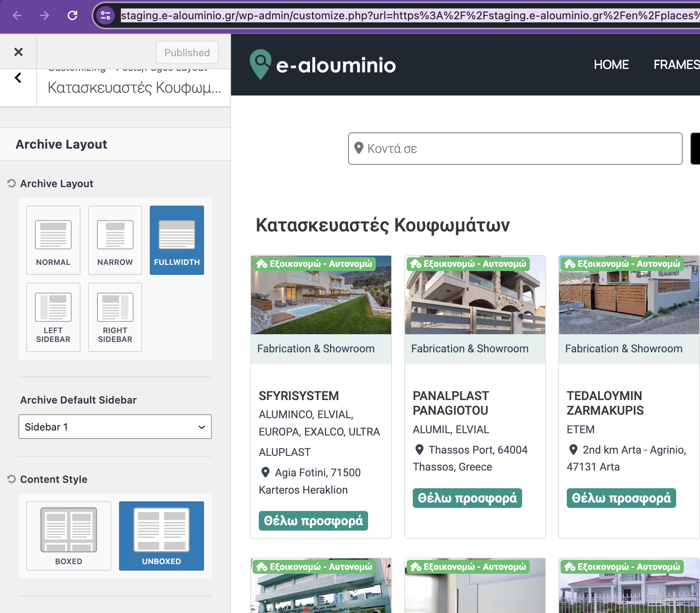700x613 pixels.
Task: Click the browser back arrow
Action: coord(17,15)
